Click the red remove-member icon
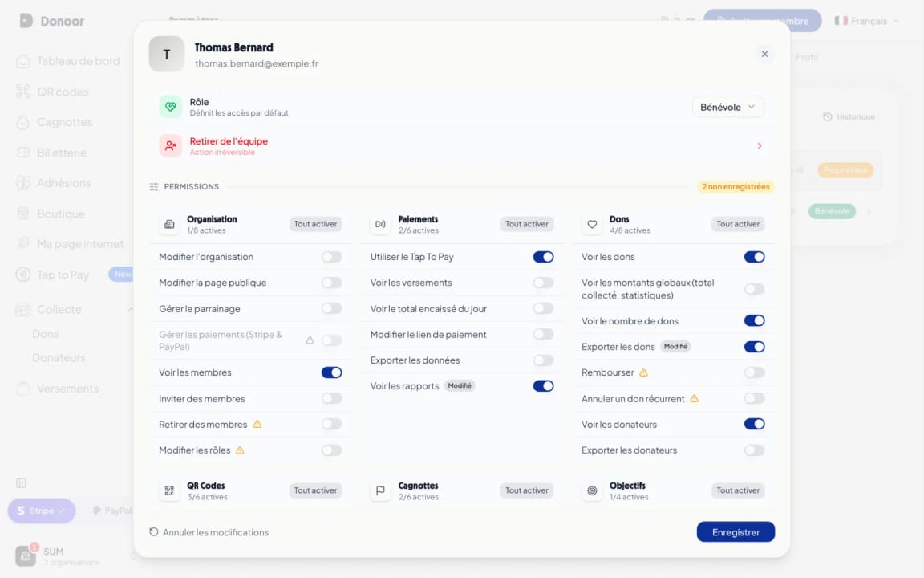 click(170, 145)
